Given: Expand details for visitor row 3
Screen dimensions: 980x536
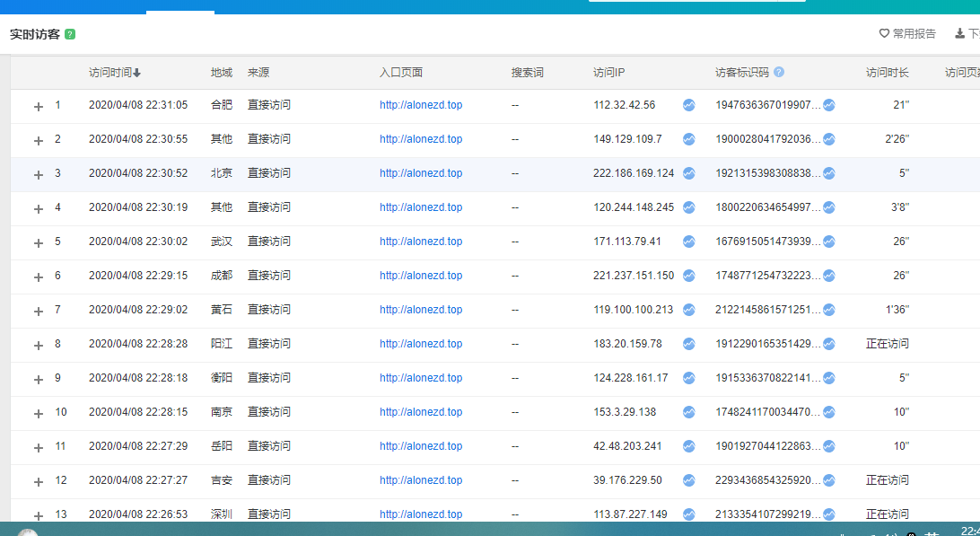Looking at the screenshot, I should [x=38, y=175].
